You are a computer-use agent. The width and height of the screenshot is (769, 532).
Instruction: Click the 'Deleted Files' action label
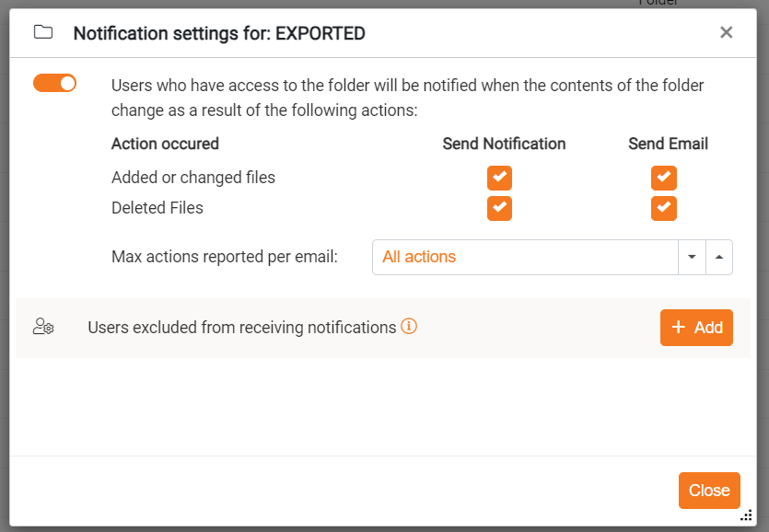pos(157,208)
